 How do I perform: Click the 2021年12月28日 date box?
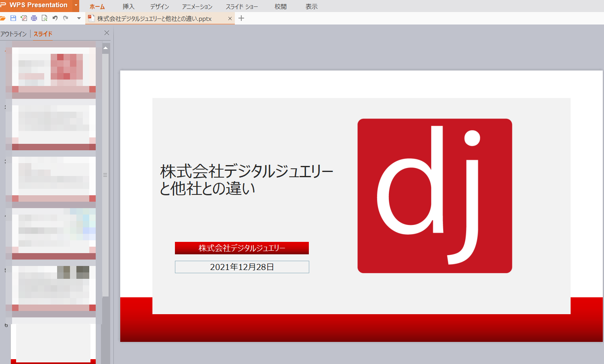[242, 267]
